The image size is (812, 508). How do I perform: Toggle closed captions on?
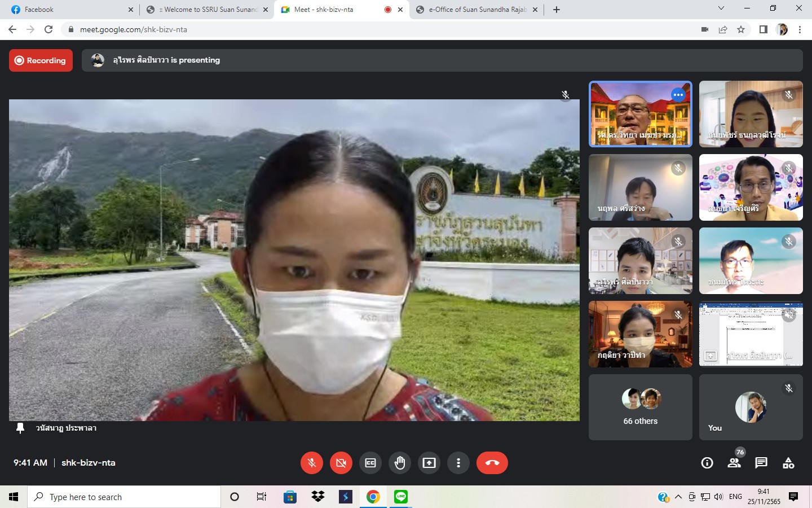pyautogui.click(x=370, y=463)
